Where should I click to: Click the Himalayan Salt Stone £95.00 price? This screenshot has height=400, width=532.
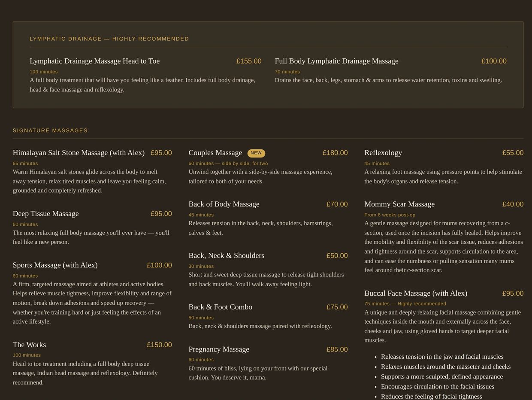click(161, 153)
